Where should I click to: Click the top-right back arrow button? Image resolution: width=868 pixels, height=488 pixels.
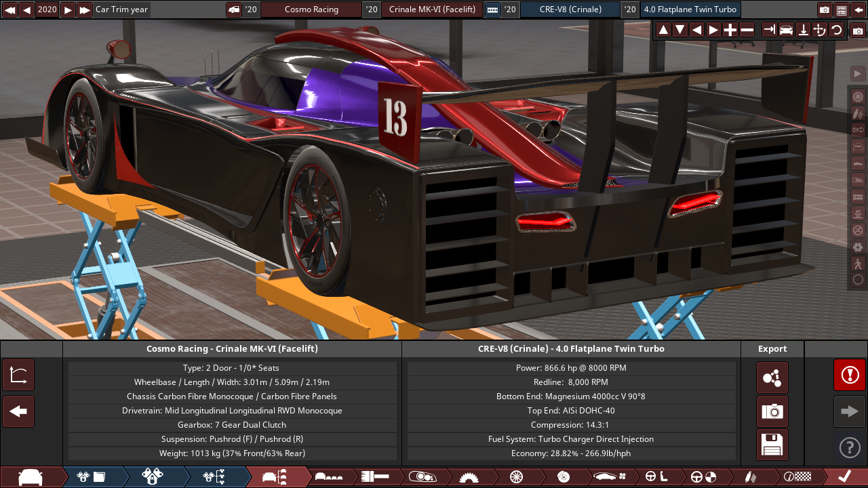(859, 9)
